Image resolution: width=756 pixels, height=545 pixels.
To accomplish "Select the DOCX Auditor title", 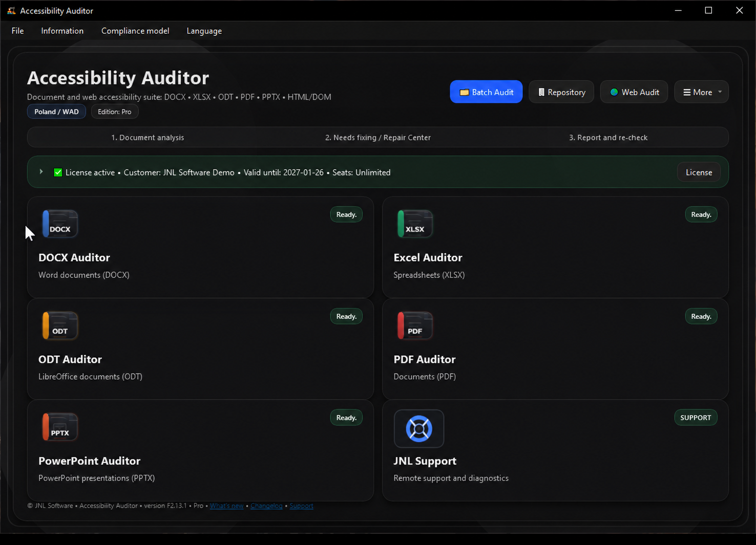I will tap(74, 257).
